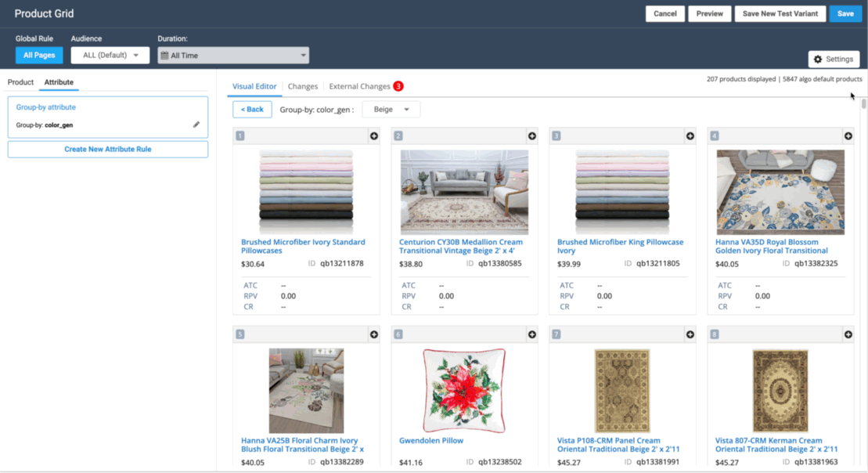Click the blue Save button
Image resolution: width=868 pixels, height=473 pixels.
click(845, 14)
